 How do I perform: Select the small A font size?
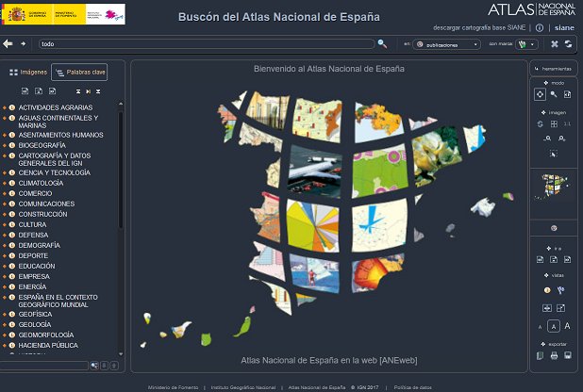tap(540, 327)
